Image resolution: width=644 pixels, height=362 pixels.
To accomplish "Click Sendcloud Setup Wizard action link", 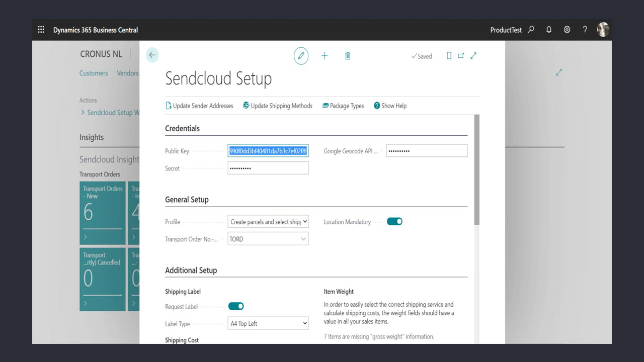I will pyautogui.click(x=110, y=113).
